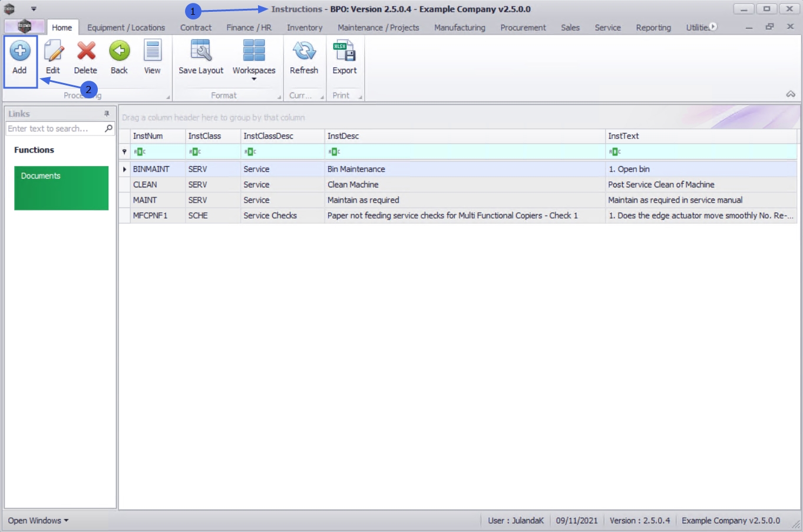Select the MAINT instruction row

pyautogui.click(x=458, y=200)
